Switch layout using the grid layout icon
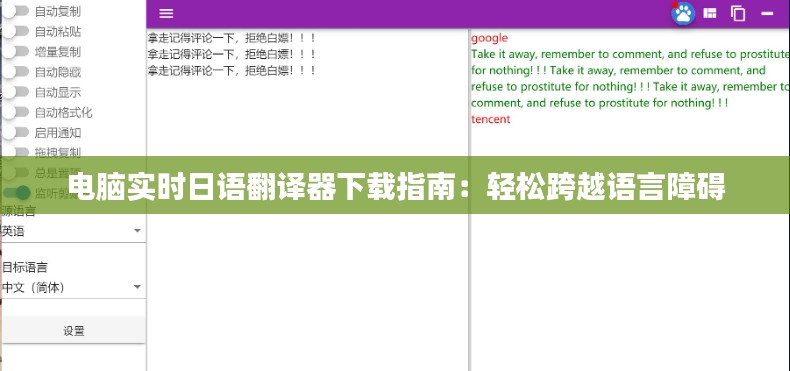Image resolution: width=790 pixels, height=371 pixels. pos(710,14)
